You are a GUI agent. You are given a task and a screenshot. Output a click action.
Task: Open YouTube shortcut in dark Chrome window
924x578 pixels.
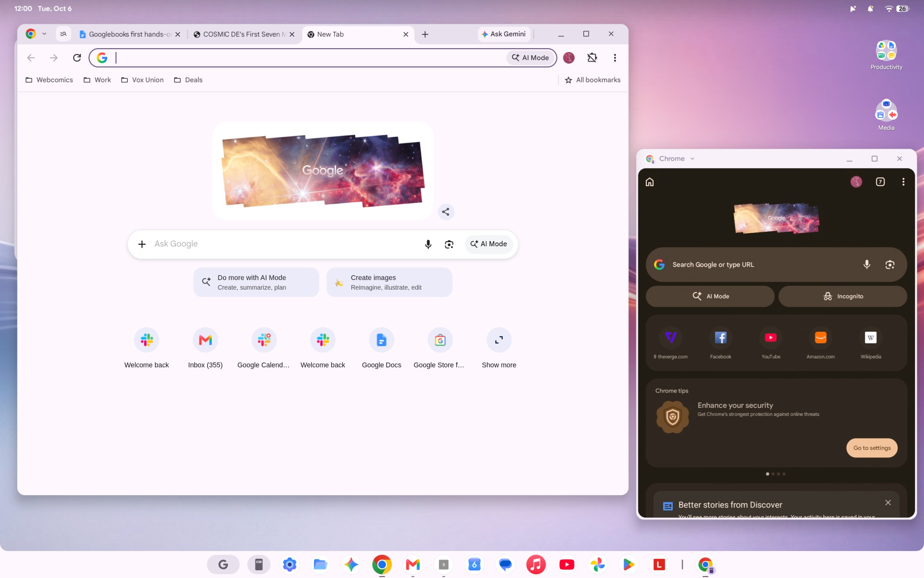(x=770, y=343)
